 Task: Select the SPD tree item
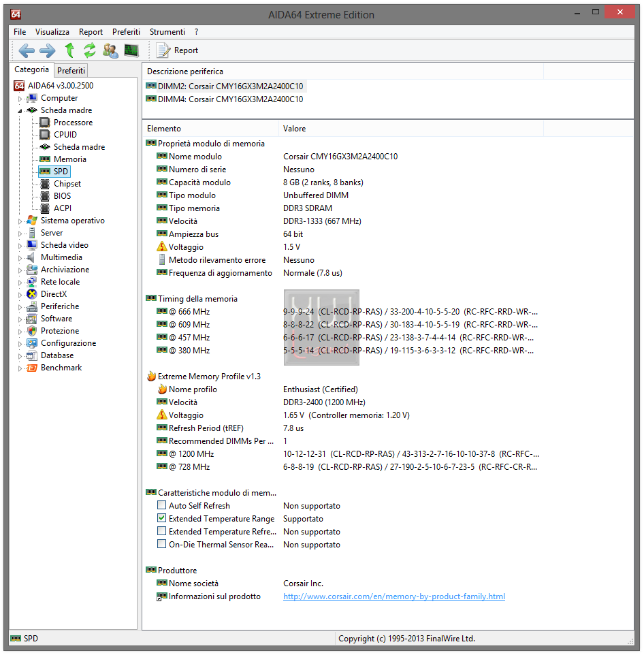coord(54,172)
